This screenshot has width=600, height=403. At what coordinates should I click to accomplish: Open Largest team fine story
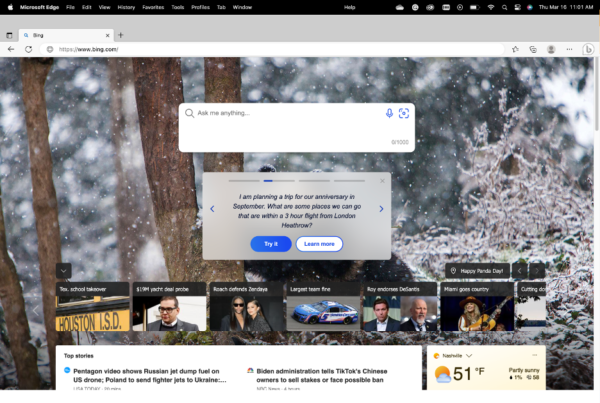point(323,307)
